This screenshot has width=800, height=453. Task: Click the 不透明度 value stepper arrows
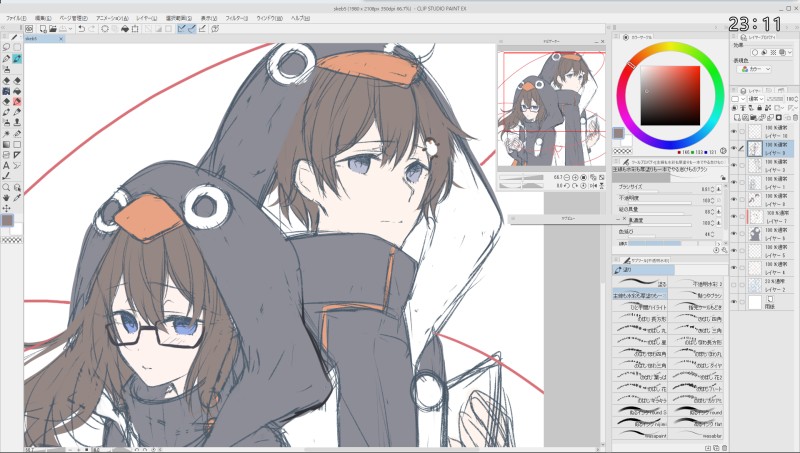click(712, 200)
